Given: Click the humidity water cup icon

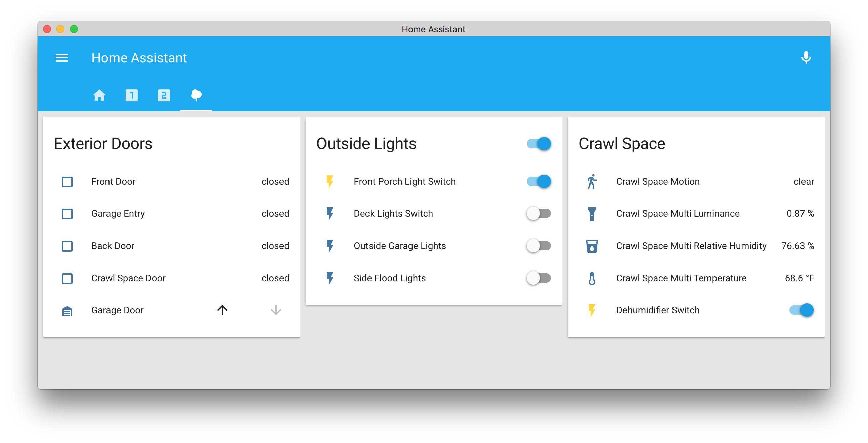Looking at the screenshot, I should tap(591, 246).
